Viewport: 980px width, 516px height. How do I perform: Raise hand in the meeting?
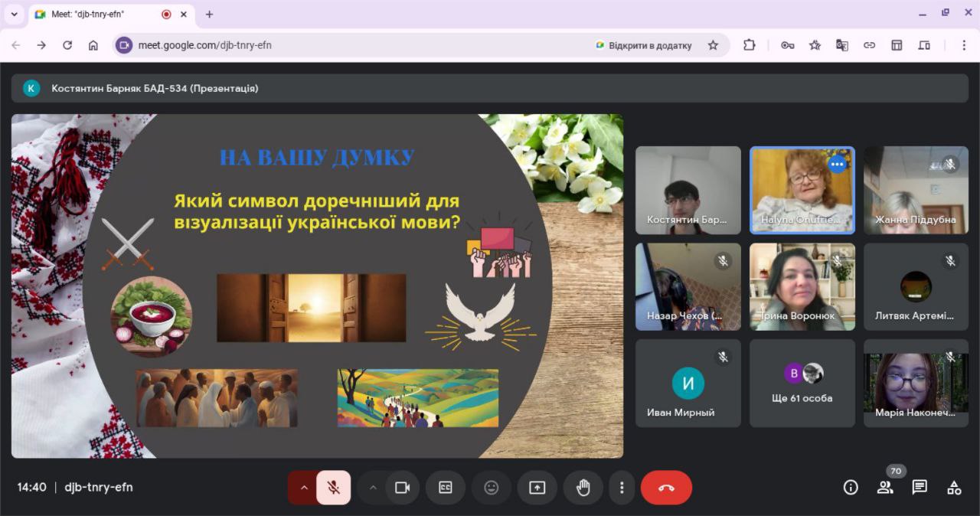(583, 488)
